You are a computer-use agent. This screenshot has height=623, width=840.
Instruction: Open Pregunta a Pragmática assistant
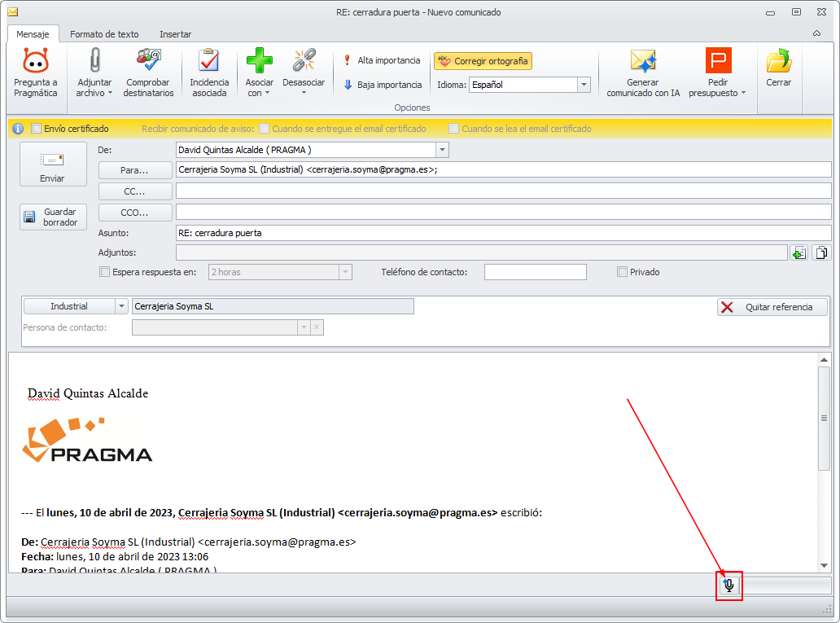click(35, 72)
